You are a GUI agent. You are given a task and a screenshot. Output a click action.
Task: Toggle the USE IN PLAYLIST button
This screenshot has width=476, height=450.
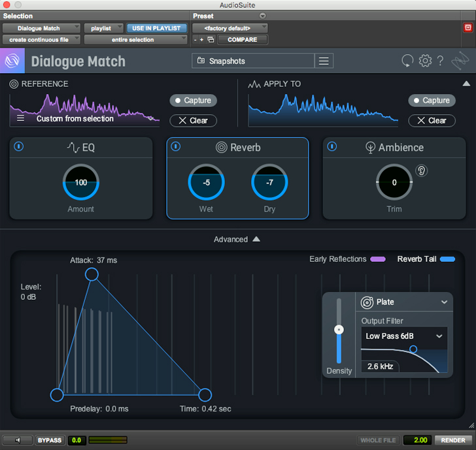pos(156,28)
